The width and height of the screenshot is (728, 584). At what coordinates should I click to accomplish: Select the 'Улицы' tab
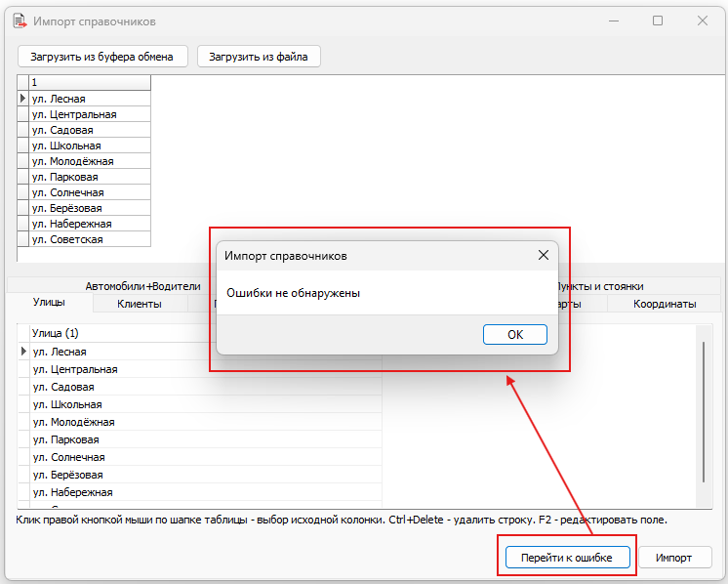click(x=49, y=302)
